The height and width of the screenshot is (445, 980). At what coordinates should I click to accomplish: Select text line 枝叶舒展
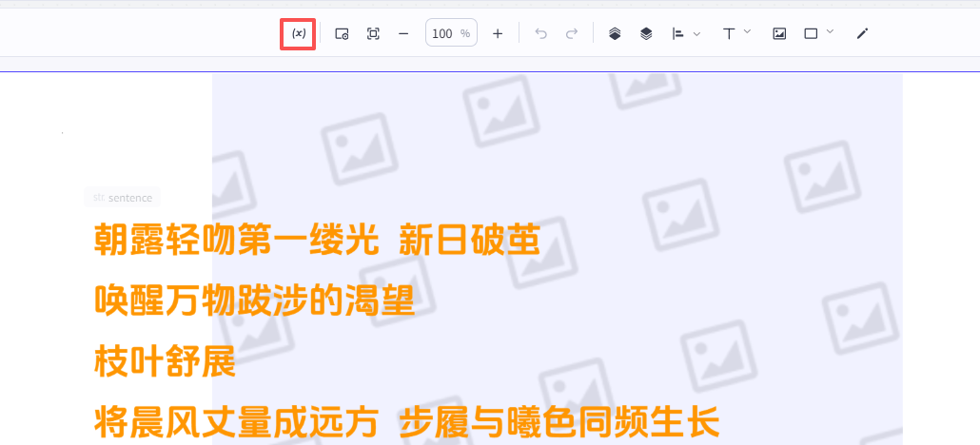165,361
